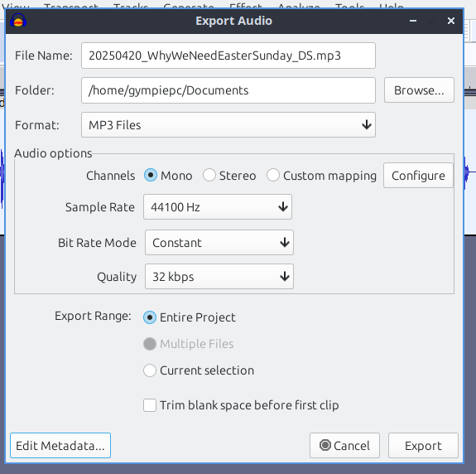The image size is (476, 474).
Task: Cancel the audio export
Action: tap(344, 446)
